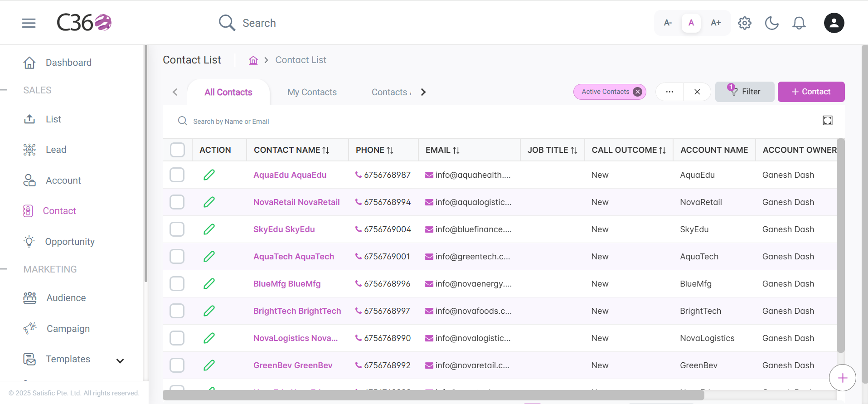Click the Contact sidebar icon
Screen dimensions: 868x404
(x=28, y=211)
